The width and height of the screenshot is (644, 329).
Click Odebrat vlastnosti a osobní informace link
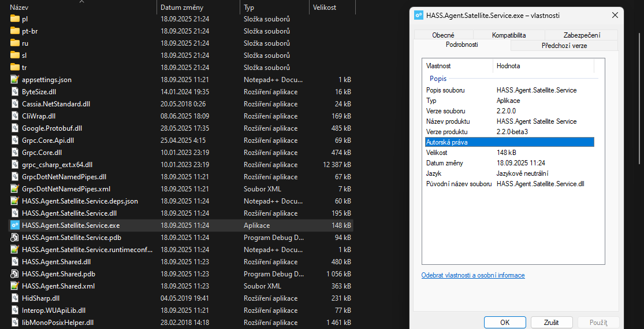coord(472,275)
